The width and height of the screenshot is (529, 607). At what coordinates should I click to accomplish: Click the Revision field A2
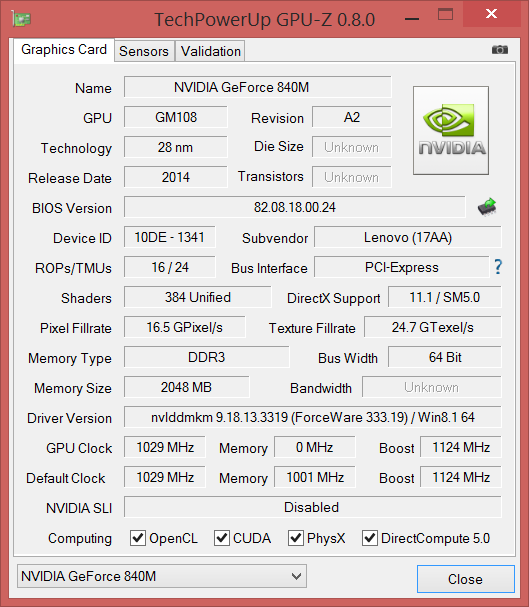point(352,117)
